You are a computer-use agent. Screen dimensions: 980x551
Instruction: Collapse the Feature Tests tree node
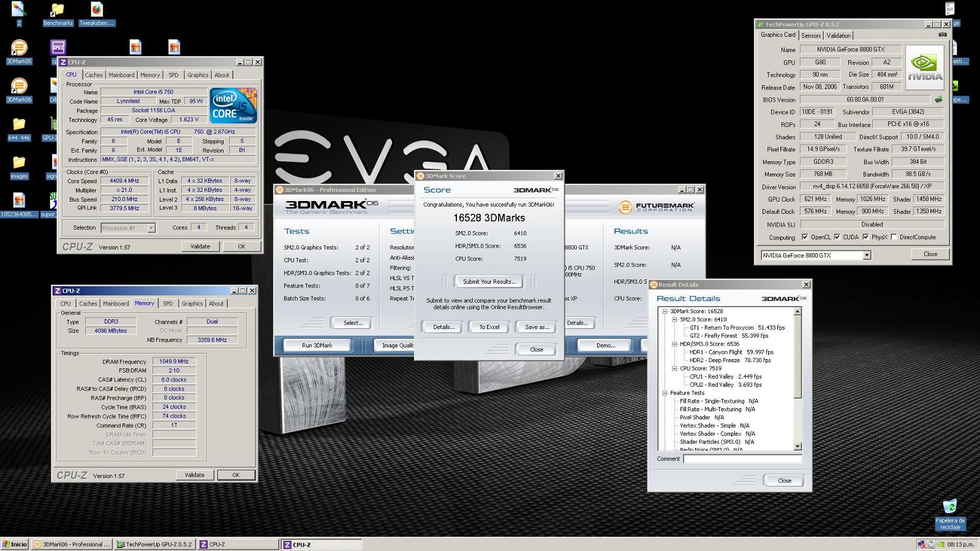pos(665,393)
